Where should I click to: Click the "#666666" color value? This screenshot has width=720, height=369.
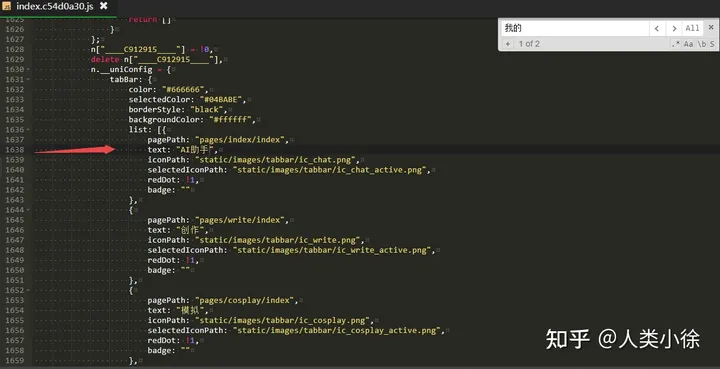coord(183,89)
